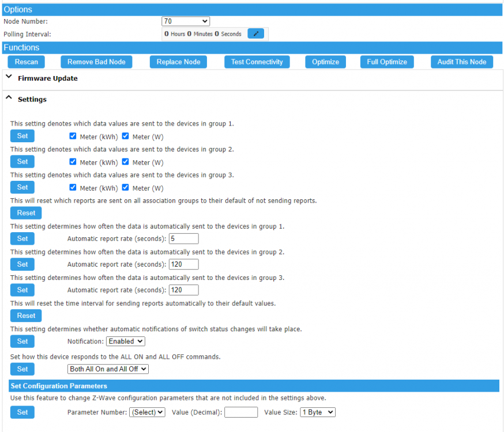This screenshot has width=504, height=432.
Task: Run Test Connectivity
Action: tap(257, 62)
